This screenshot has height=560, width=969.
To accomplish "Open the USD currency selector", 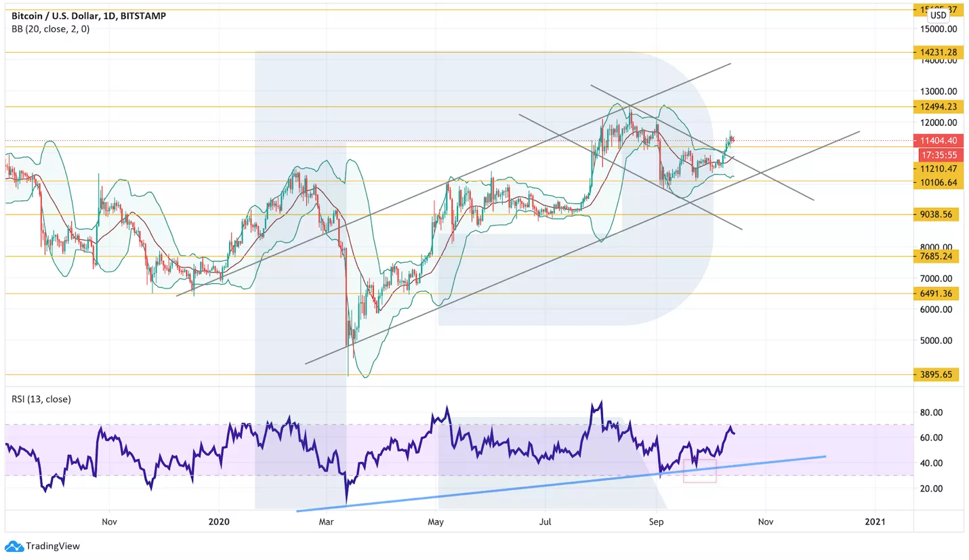I will 938,15.
